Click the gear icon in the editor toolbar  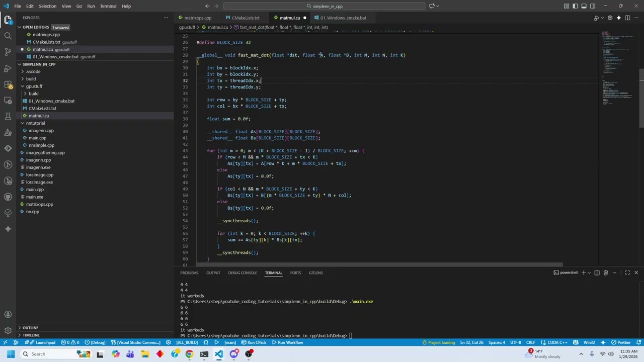coord(610,18)
